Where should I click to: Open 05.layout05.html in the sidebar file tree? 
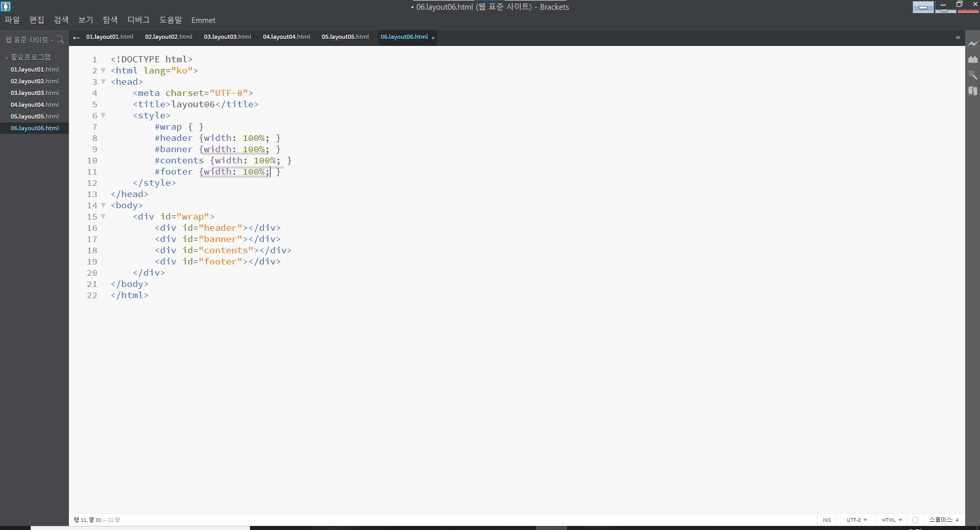pyautogui.click(x=35, y=116)
